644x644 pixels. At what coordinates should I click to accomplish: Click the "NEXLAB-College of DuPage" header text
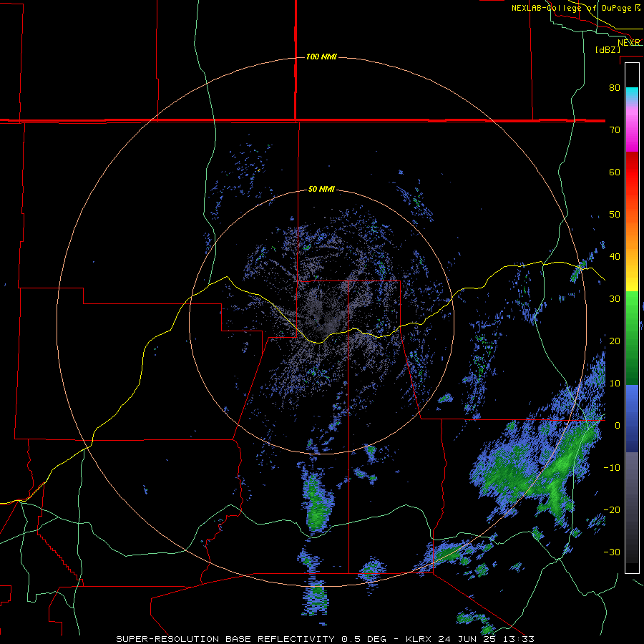(572, 8)
